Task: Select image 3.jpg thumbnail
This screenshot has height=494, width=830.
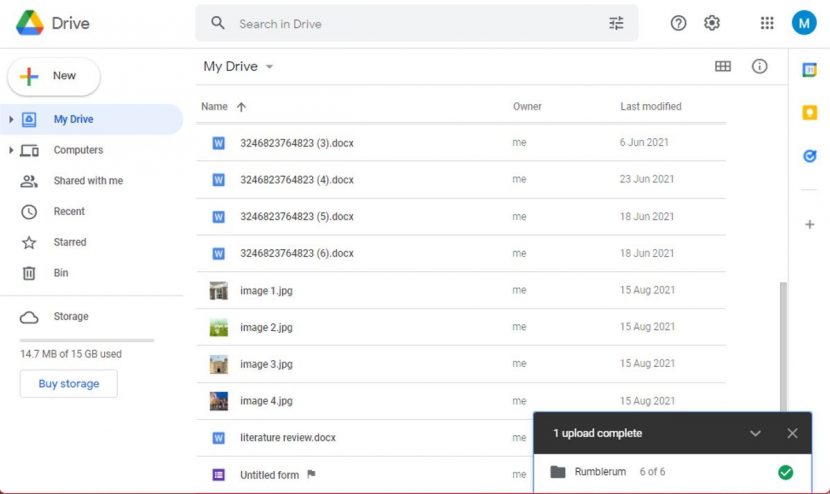Action: (x=219, y=364)
